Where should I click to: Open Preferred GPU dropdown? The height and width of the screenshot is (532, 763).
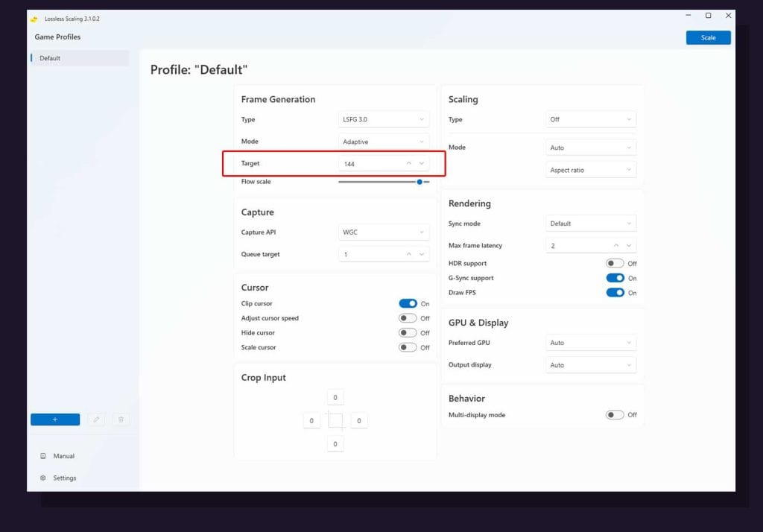(x=591, y=343)
